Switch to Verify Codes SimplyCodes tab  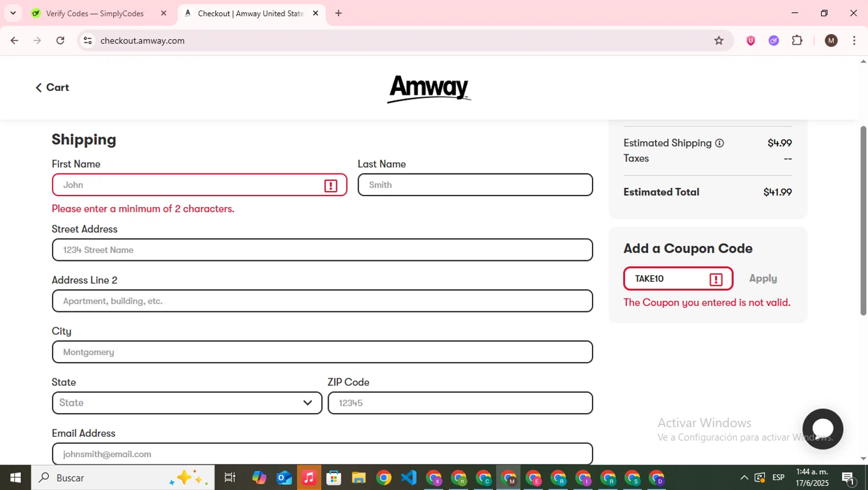pyautogui.click(x=100, y=13)
